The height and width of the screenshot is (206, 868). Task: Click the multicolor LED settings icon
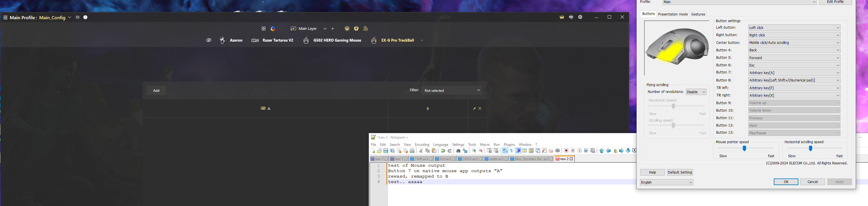(273, 29)
